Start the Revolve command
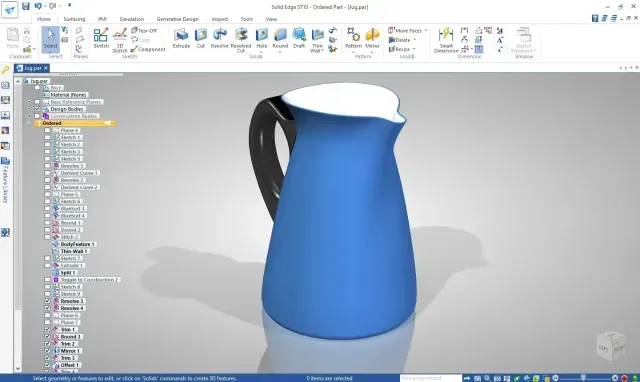The width and height of the screenshot is (640, 382). (220, 38)
